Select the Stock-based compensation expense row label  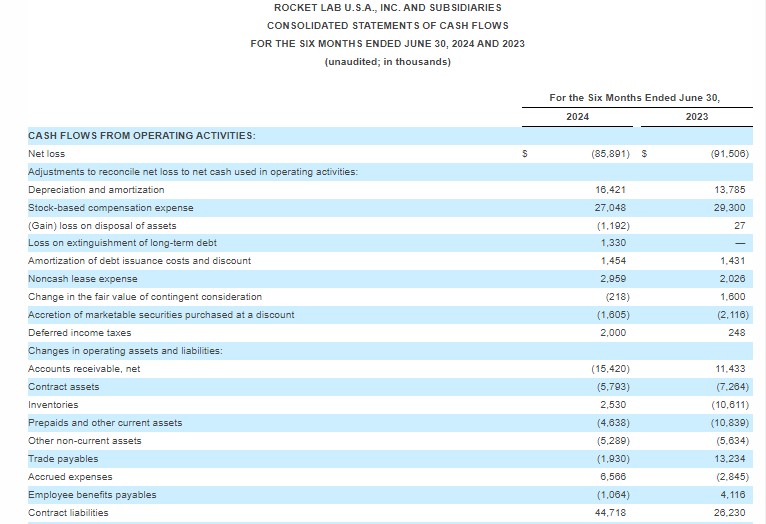(x=111, y=207)
